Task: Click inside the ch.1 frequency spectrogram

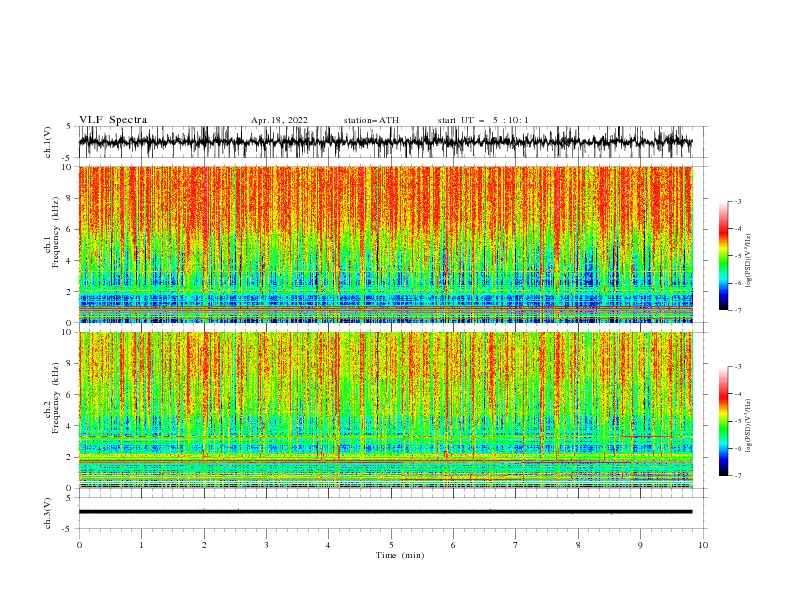Action: pyautogui.click(x=385, y=244)
